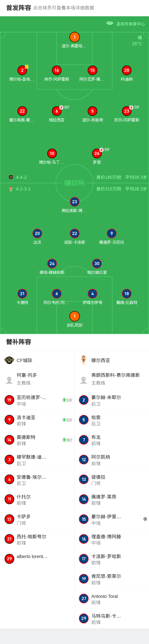Select substitute 莫德斯特 subbed in at 80'

(x=37, y=440)
